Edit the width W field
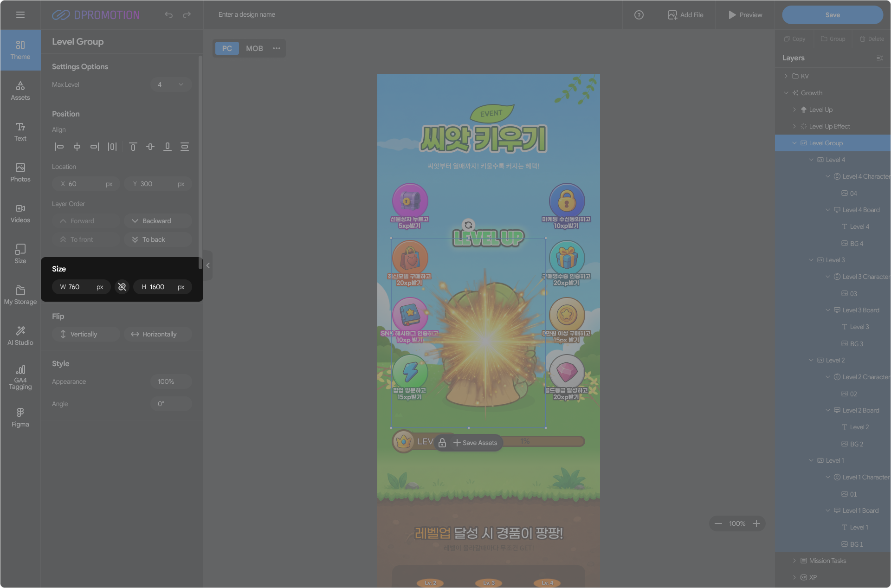891x588 pixels. [81, 287]
